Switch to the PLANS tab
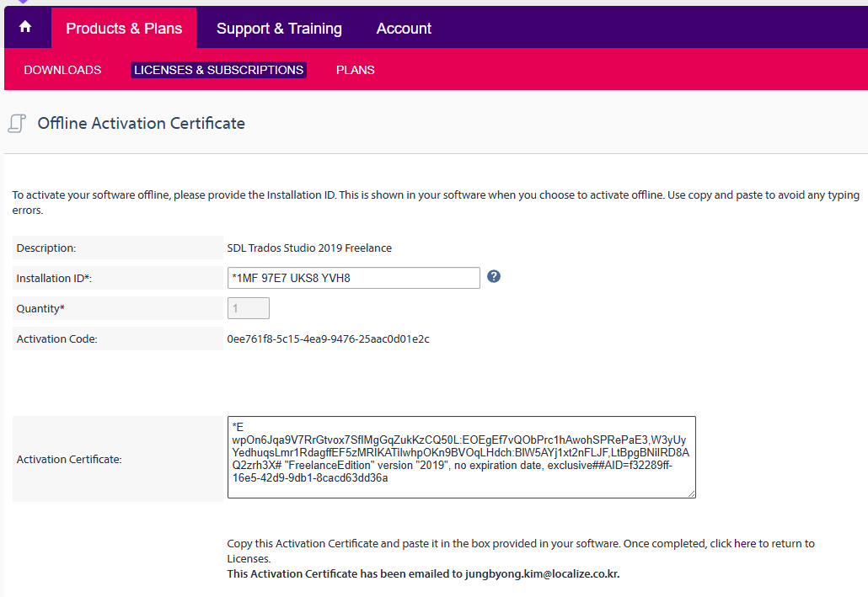This screenshot has width=868, height=597. 355,70
